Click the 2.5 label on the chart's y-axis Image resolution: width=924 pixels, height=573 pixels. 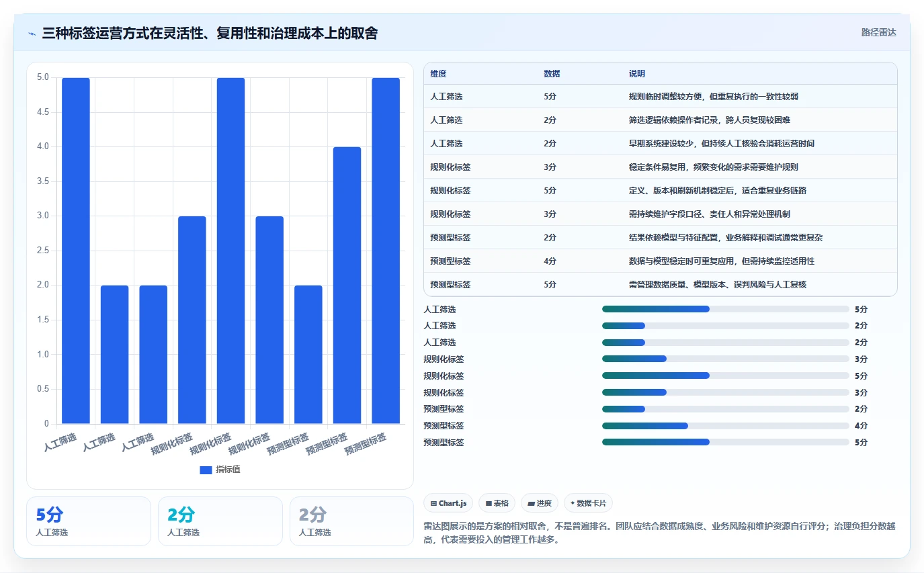(x=43, y=251)
